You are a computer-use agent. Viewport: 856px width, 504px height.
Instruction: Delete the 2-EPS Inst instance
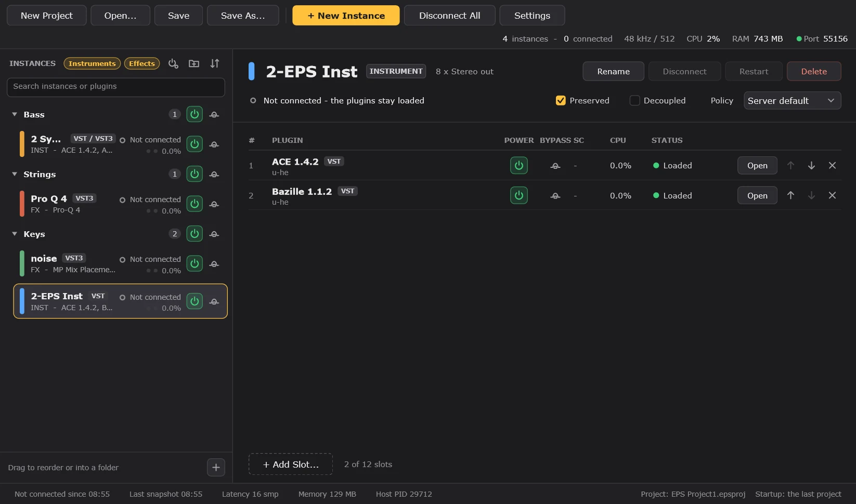tap(814, 71)
